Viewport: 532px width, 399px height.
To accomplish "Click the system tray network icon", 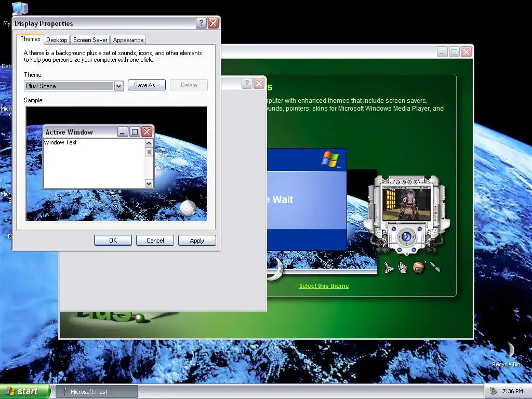I will tap(494, 392).
